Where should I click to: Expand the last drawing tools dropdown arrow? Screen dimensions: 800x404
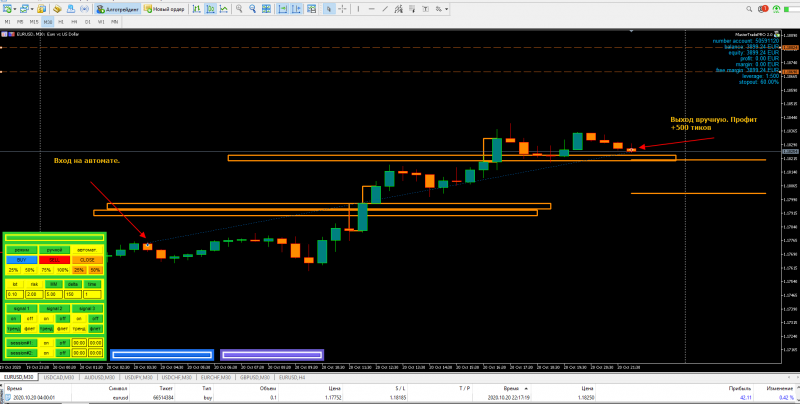(x=446, y=9)
